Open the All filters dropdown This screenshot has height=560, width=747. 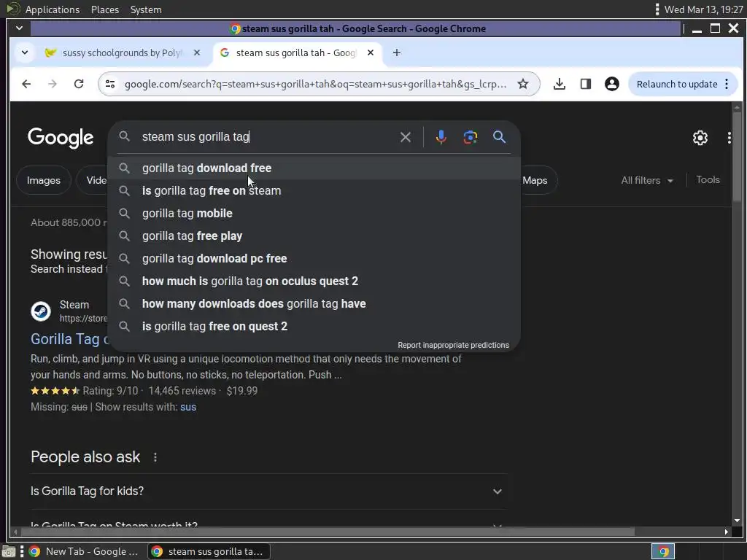(x=647, y=181)
